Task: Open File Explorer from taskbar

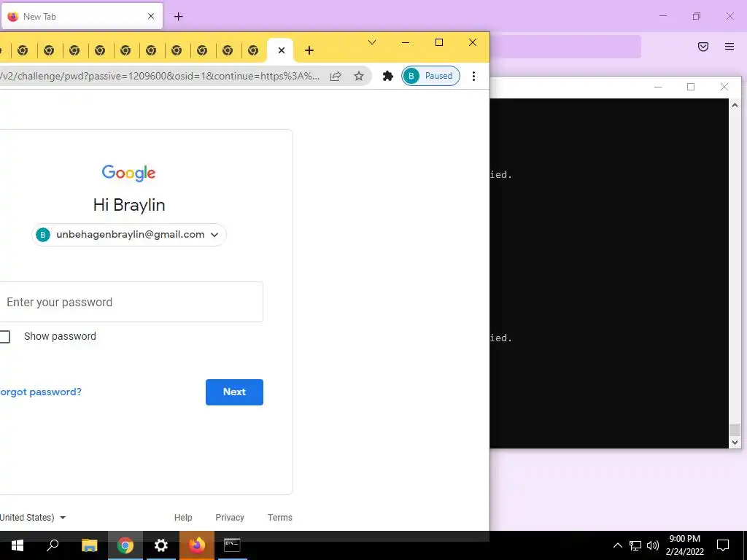Action: (89, 545)
